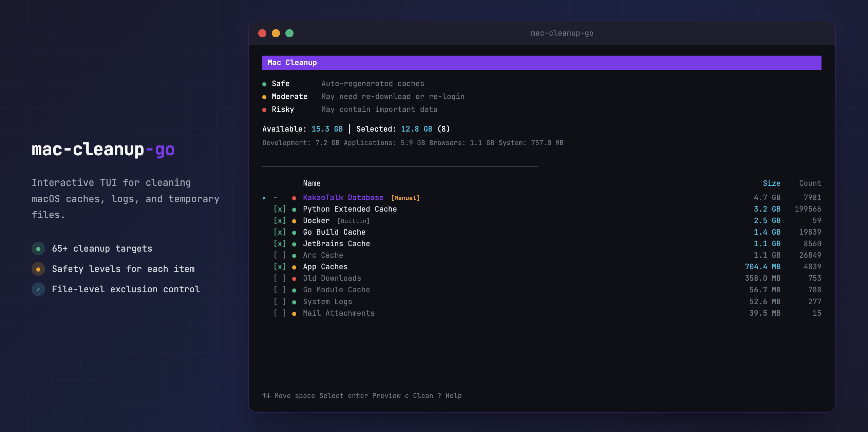Click the cursor arrow beside KakaoTalk Database
The height and width of the screenshot is (432, 868).
click(x=264, y=198)
